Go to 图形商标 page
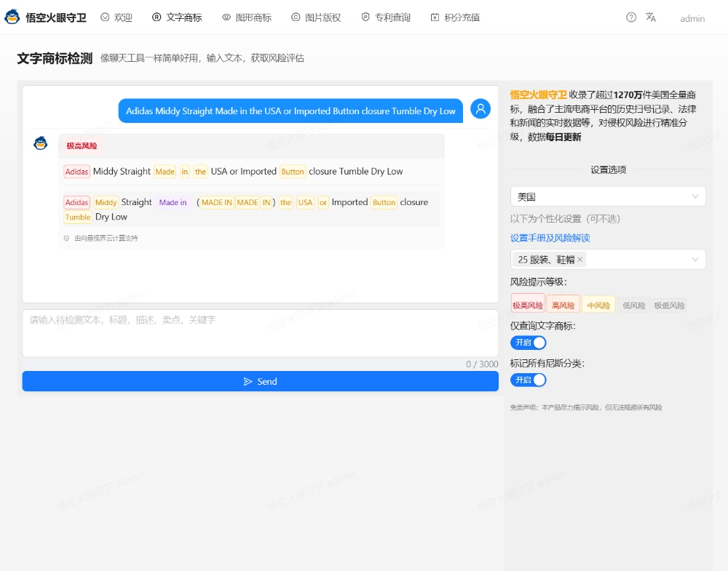728x571 pixels. [247, 17]
